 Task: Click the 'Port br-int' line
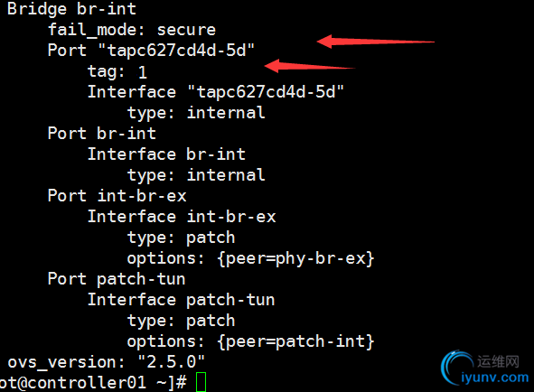(x=102, y=133)
